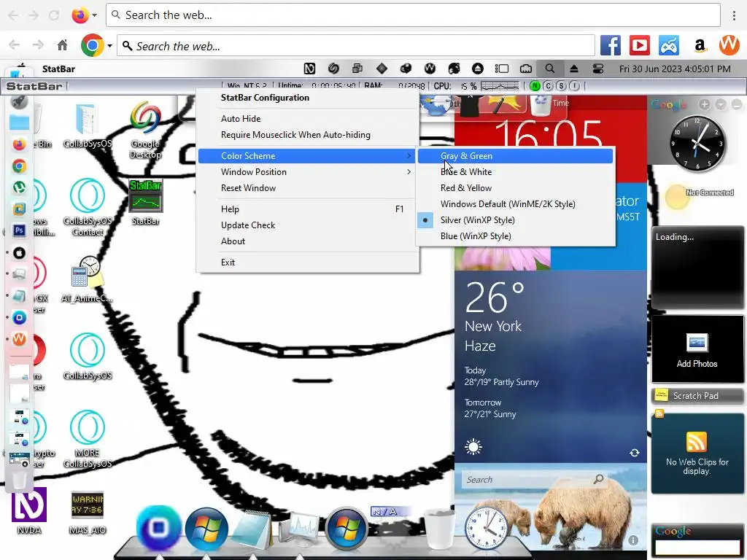This screenshot has width=747, height=560.
Task: Select Silver (WinXP Style) scheme
Action: (515, 220)
